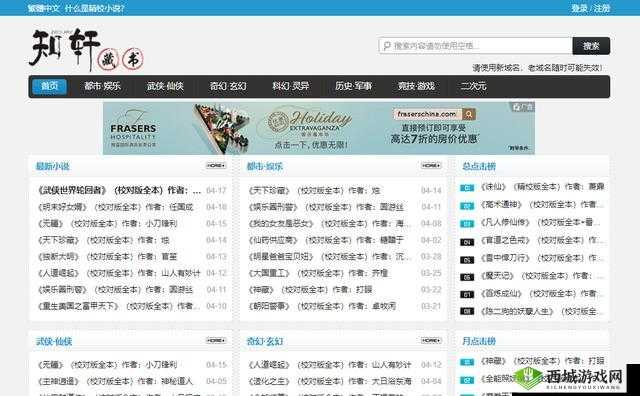Open the 都市·娱乐 nav bar item

102,86
